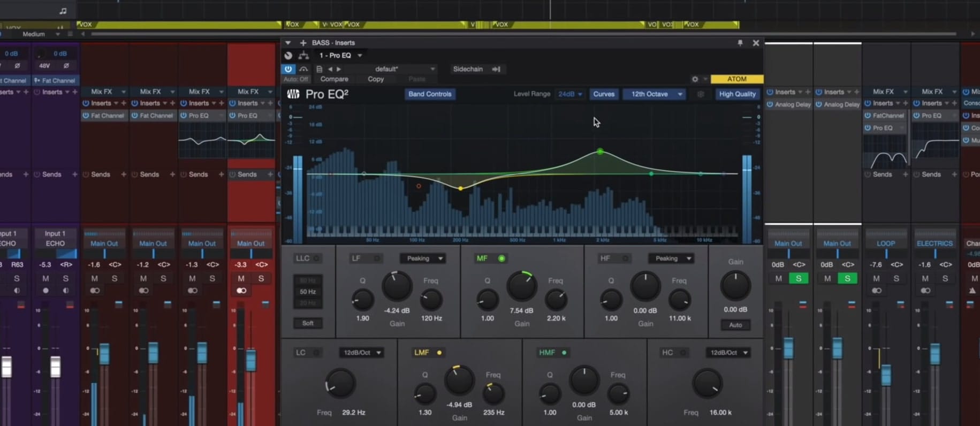Open the LOOP output routing selector

[x=886, y=244]
